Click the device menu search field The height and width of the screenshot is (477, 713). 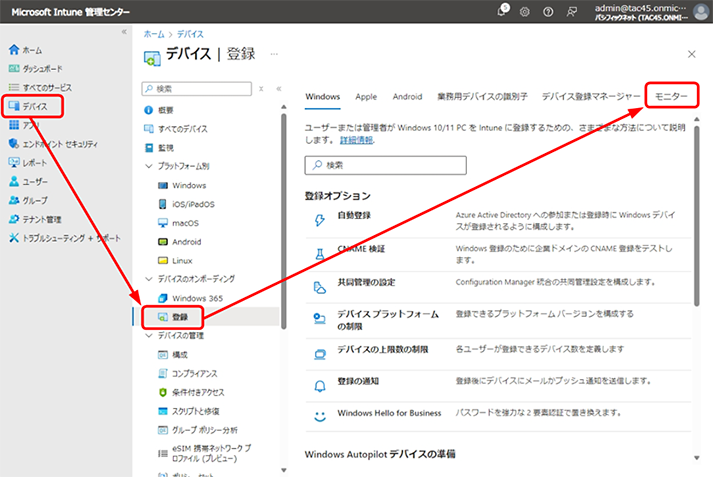pos(196,89)
